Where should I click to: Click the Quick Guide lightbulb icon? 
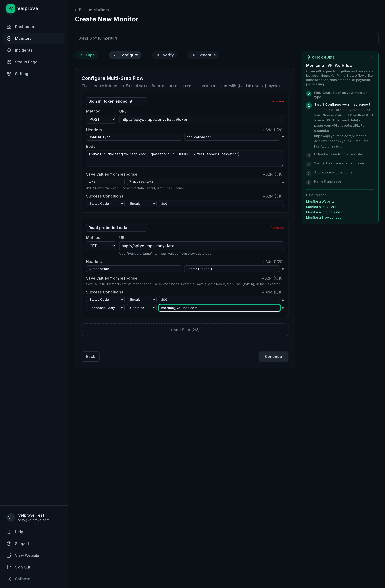click(x=308, y=58)
